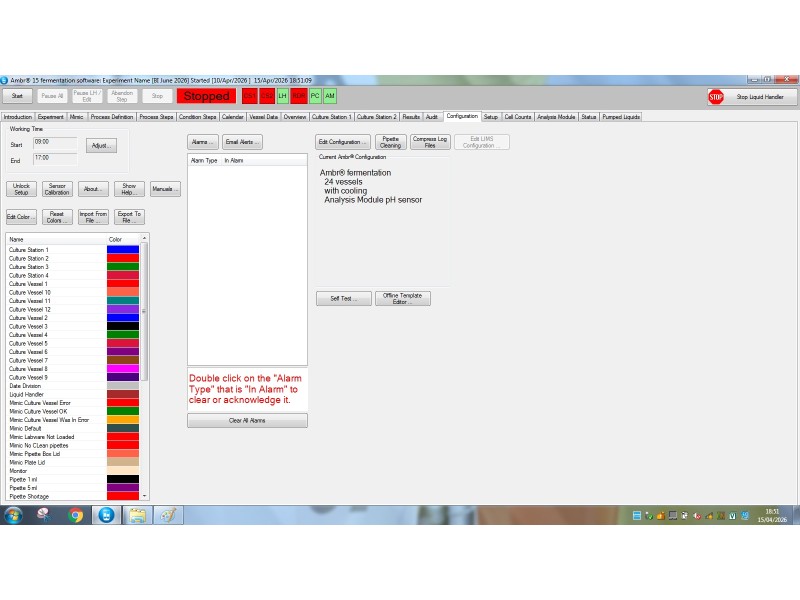Open the Pumped Liquids tab
This screenshot has height=600, width=800.
[x=621, y=117]
